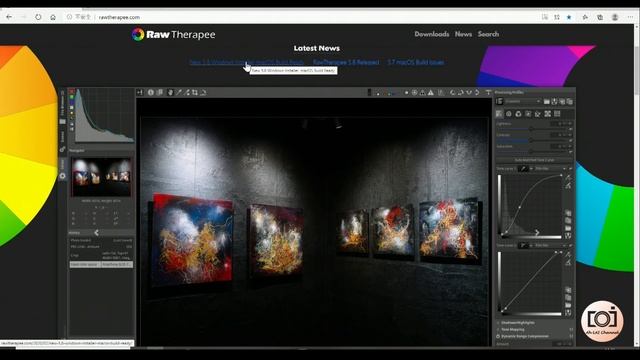The height and width of the screenshot is (360, 640).
Task: Click the rotate right icon above preview
Action: pyautogui.click(x=460, y=93)
